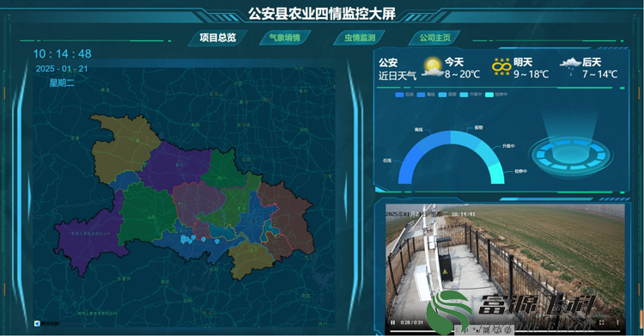The image size is (644, 336).
Task: Click the rainy cloud icon beside 后天
Action: coord(570,66)
